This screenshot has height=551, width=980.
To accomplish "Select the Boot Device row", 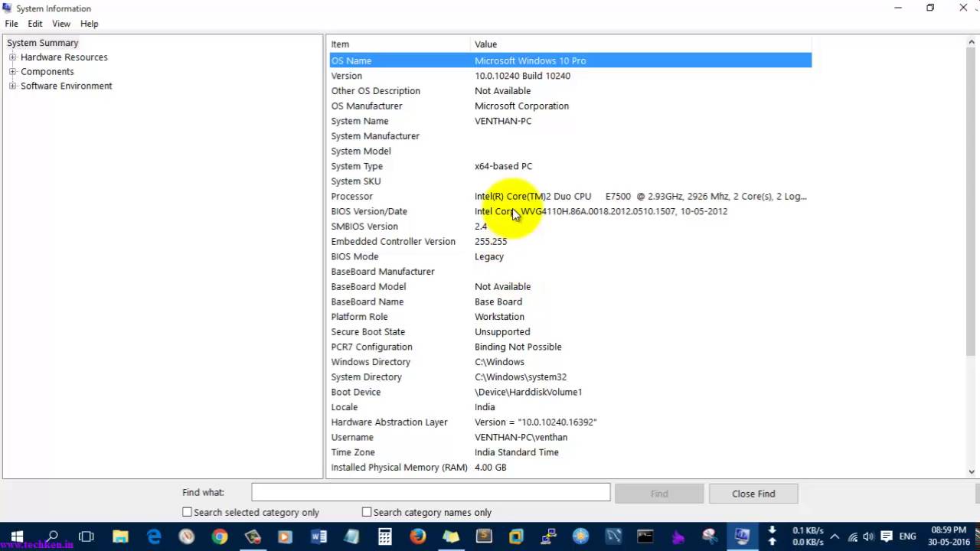I will tap(570, 392).
